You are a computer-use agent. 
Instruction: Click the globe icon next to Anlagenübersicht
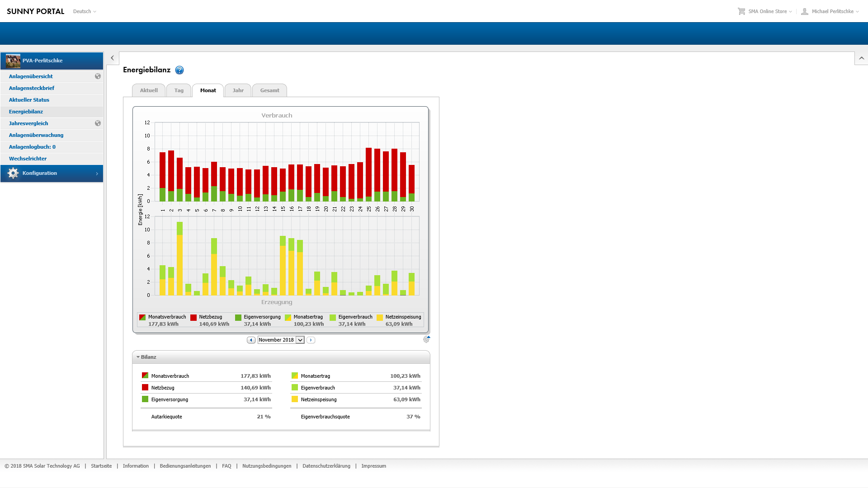pyautogui.click(x=98, y=76)
